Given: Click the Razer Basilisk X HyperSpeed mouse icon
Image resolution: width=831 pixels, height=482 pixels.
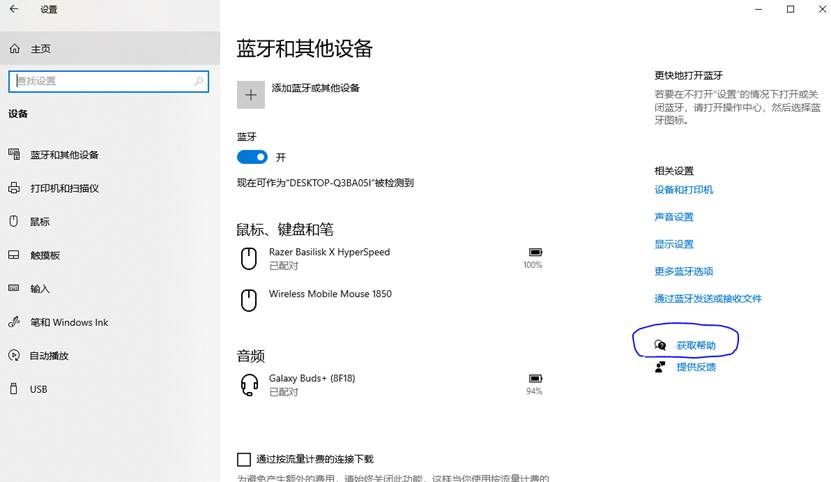Looking at the screenshot, I should tap(249, 259).
